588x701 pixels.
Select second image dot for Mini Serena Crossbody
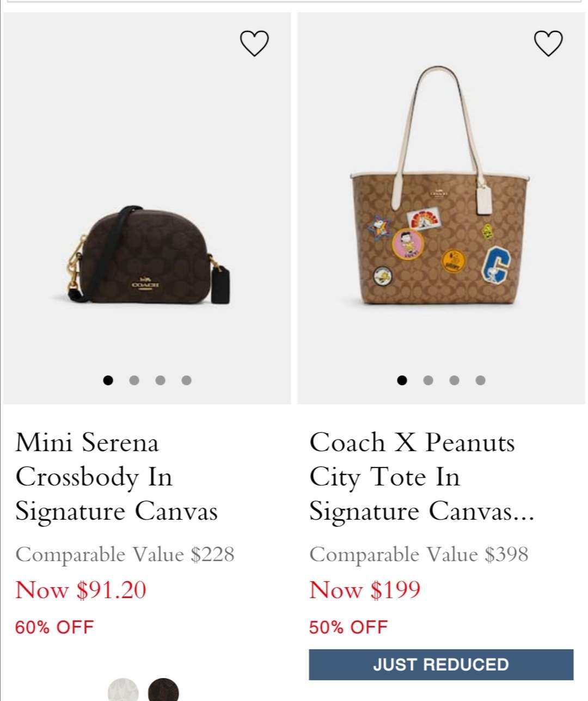[134, 380]
